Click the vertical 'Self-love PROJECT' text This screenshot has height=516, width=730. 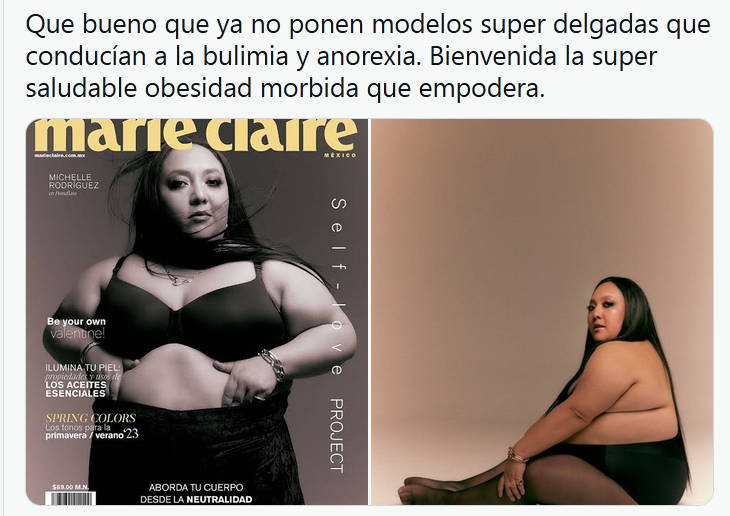click(338, 335)
